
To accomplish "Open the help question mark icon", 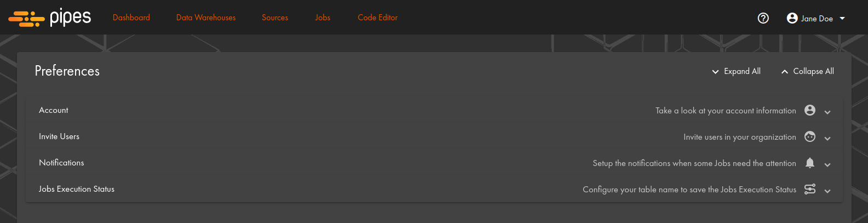I will pyautogui.click(x=763, y=18).
